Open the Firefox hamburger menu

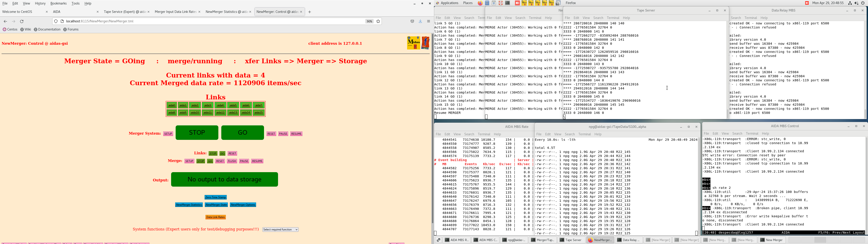(429, 21)
